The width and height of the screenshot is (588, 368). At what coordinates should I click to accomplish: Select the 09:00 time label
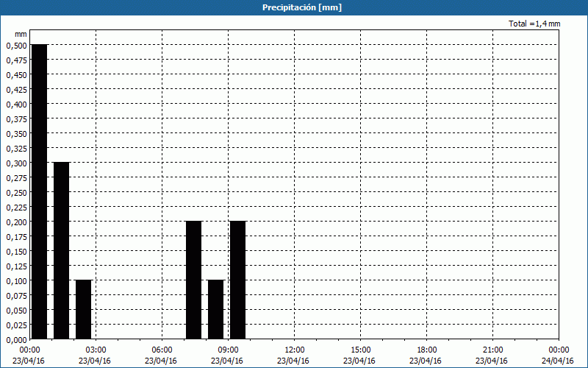click(x=228, y=350)
